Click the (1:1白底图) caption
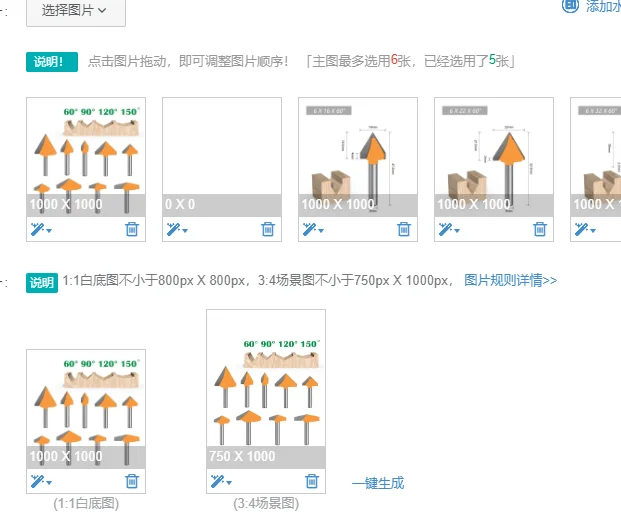The width and height of the screenshot is (621, 521). [x=86, y=503]
